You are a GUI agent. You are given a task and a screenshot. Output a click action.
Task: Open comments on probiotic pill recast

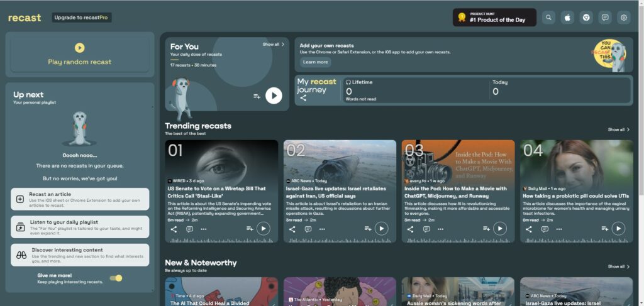[x=545, y=229]
